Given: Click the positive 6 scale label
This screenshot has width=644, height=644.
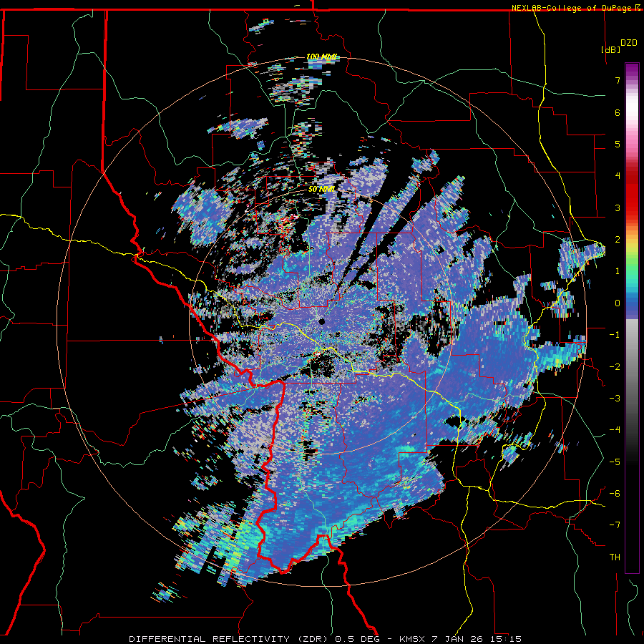Looking at the screenshot, I should click(x=618, y=112).
